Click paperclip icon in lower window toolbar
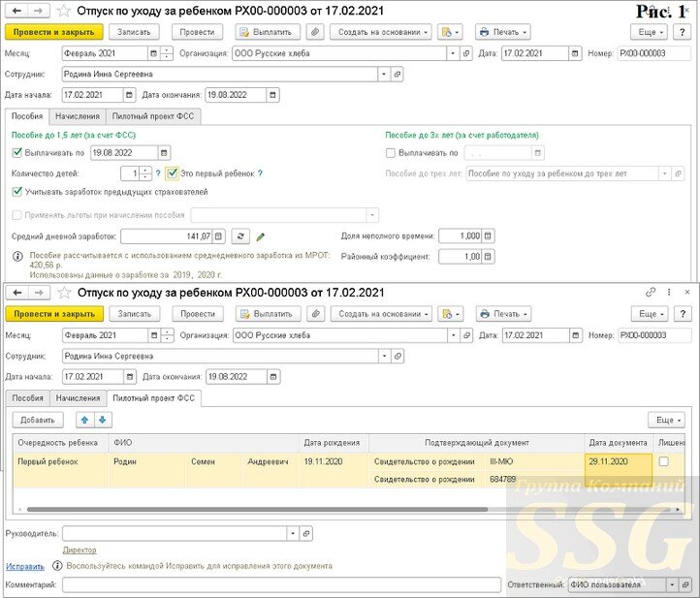700x598 pixels. click(316, 314)
